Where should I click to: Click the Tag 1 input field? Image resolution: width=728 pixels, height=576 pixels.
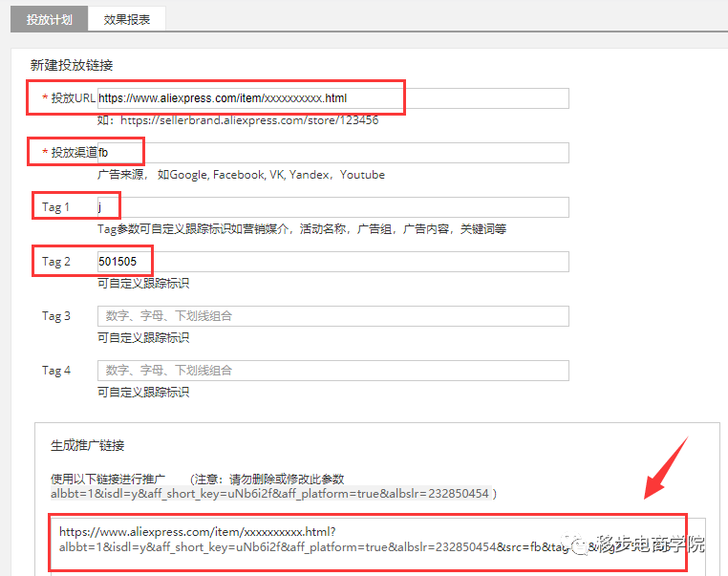[332, 207]
